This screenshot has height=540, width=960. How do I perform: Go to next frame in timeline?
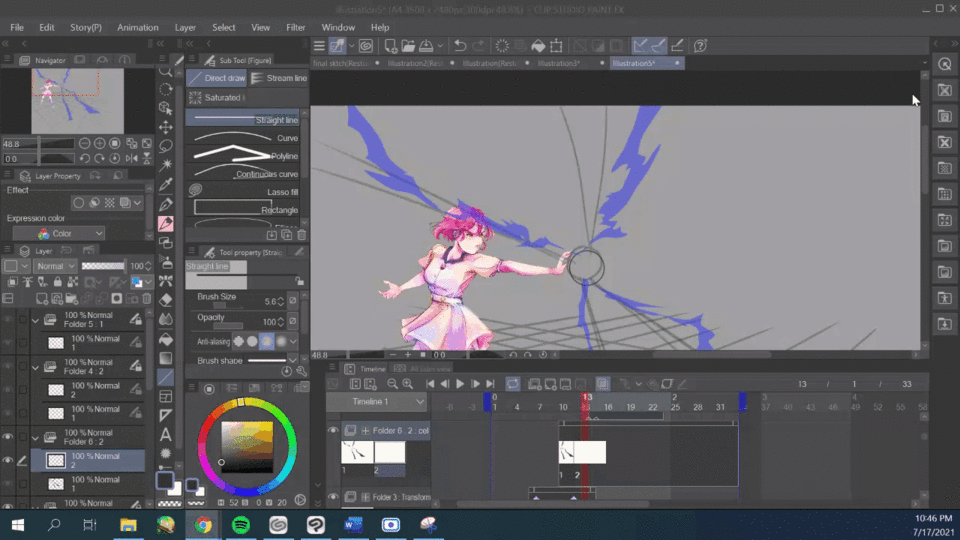tap(475, 384)
